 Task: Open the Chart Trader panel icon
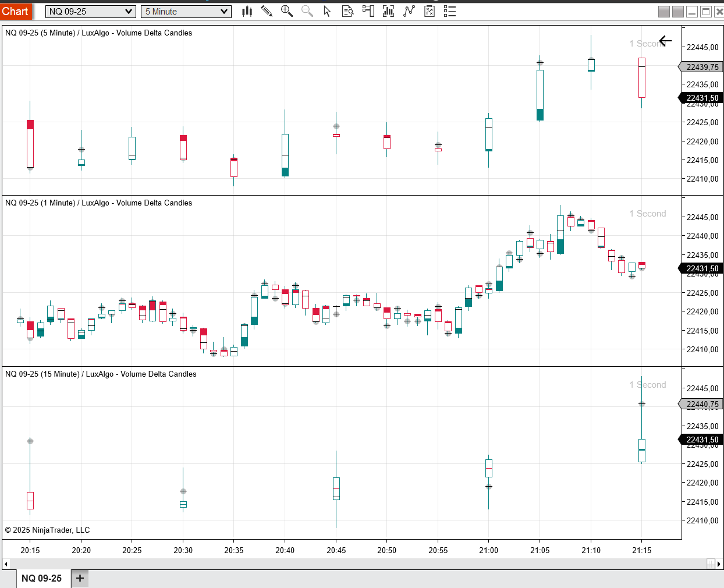click(368, 11)
